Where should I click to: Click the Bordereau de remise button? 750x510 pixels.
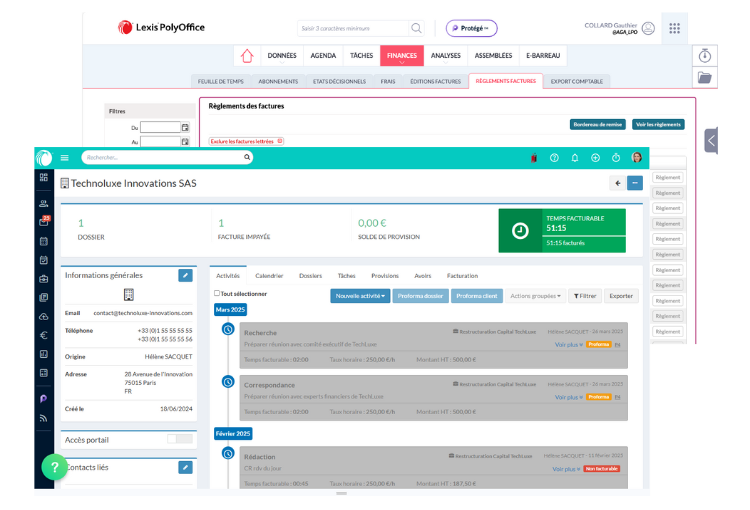[x=597, y=124]
